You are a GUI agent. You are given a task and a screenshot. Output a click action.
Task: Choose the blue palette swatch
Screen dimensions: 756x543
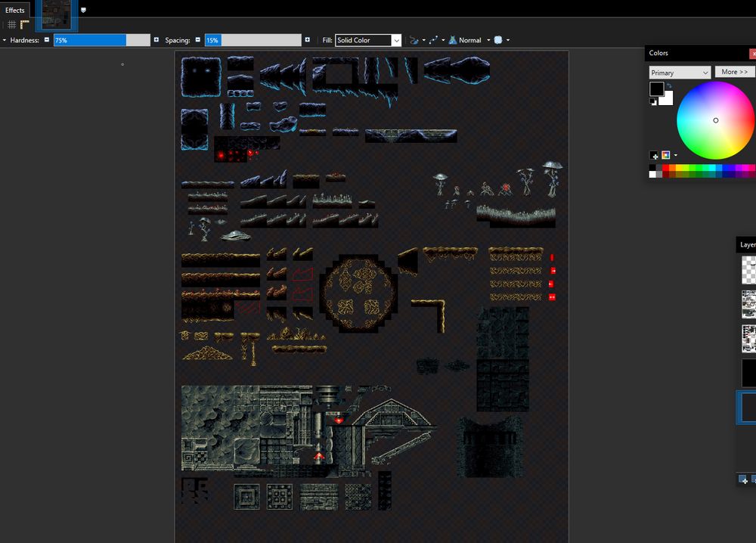coord(726,168)
